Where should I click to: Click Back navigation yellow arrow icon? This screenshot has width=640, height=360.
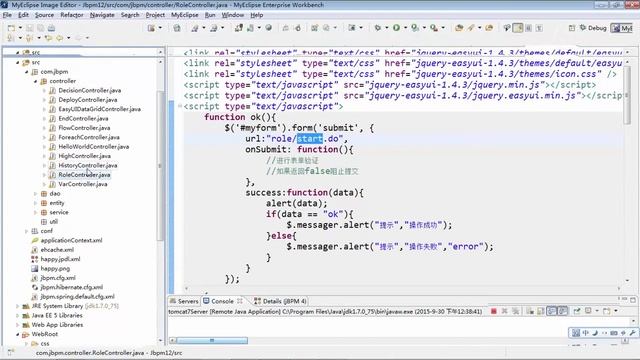[x=59, y=38]
